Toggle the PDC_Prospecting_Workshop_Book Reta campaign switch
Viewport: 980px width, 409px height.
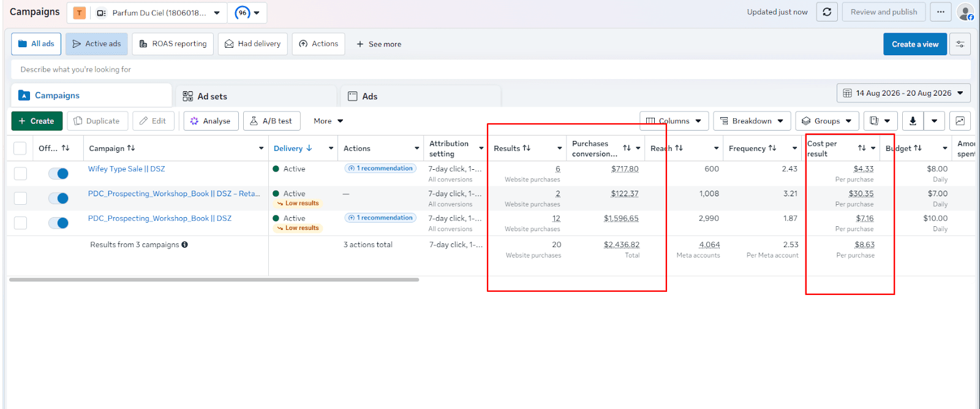(58, 198)
